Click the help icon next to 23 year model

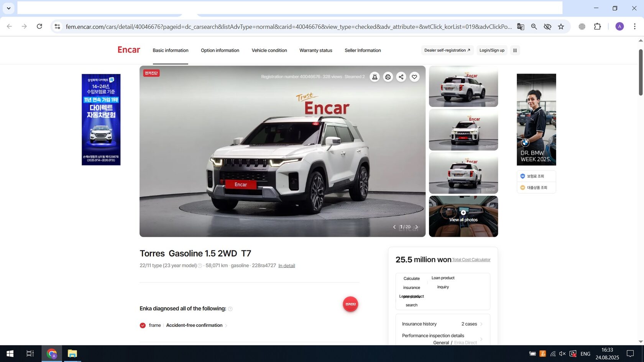[x=200, y=266]
